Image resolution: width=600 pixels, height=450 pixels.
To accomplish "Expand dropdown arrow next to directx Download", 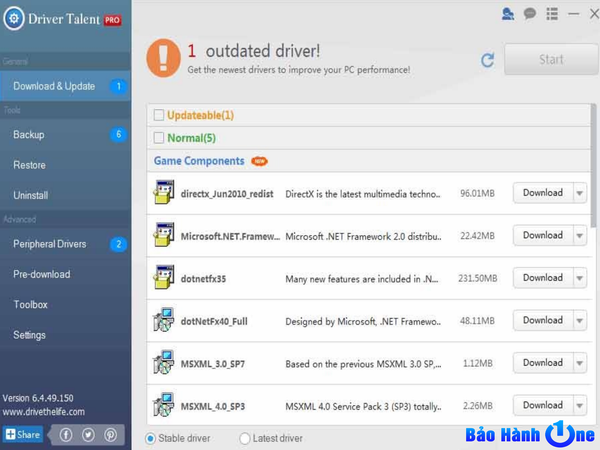I will (580, 193).
